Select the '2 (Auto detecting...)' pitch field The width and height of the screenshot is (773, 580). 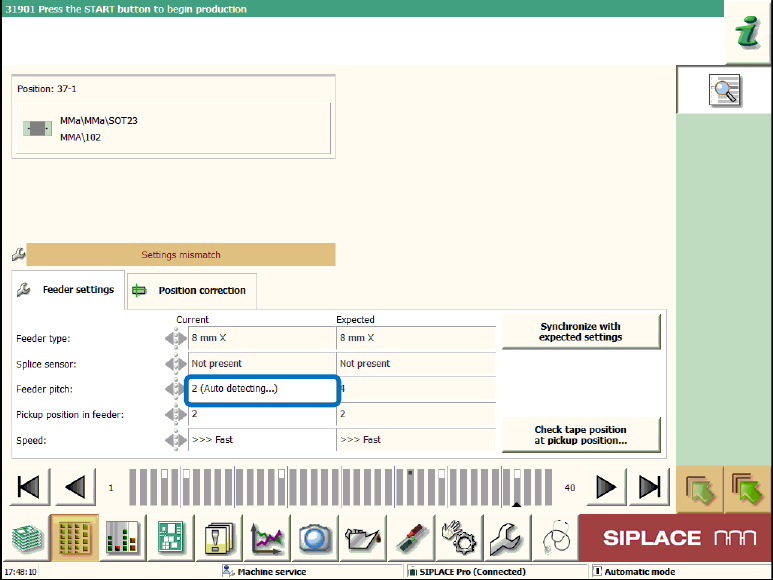[x=263, y=390]
